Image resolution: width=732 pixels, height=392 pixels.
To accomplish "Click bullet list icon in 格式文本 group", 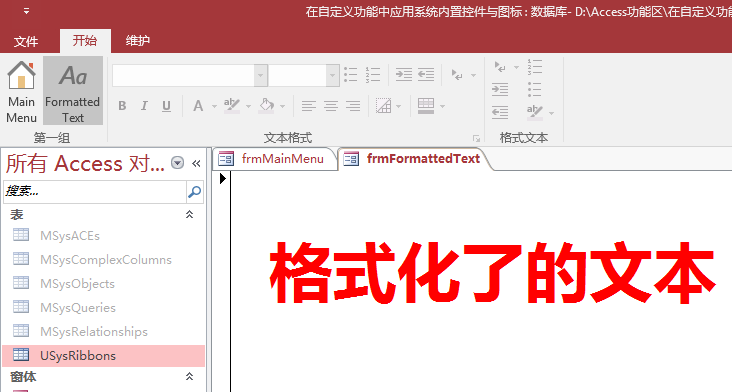I will pyautogui.click(x=535, y=89).
